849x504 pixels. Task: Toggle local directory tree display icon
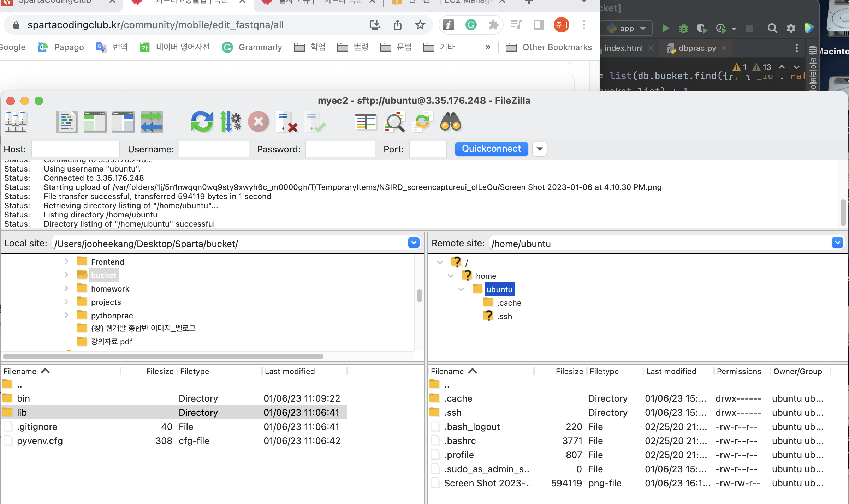(95, 122)
